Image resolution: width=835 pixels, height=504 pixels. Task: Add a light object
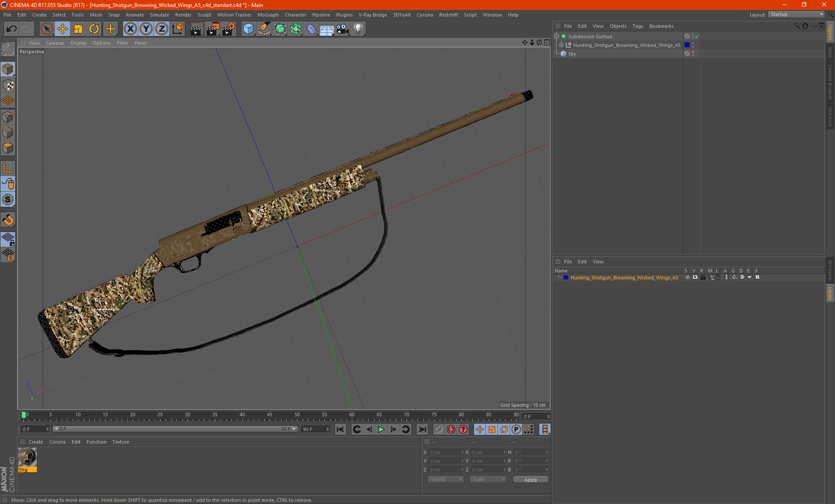coord(358,29)
